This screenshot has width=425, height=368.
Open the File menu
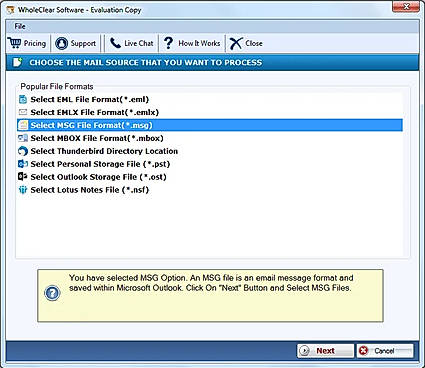tap(20, 26)
